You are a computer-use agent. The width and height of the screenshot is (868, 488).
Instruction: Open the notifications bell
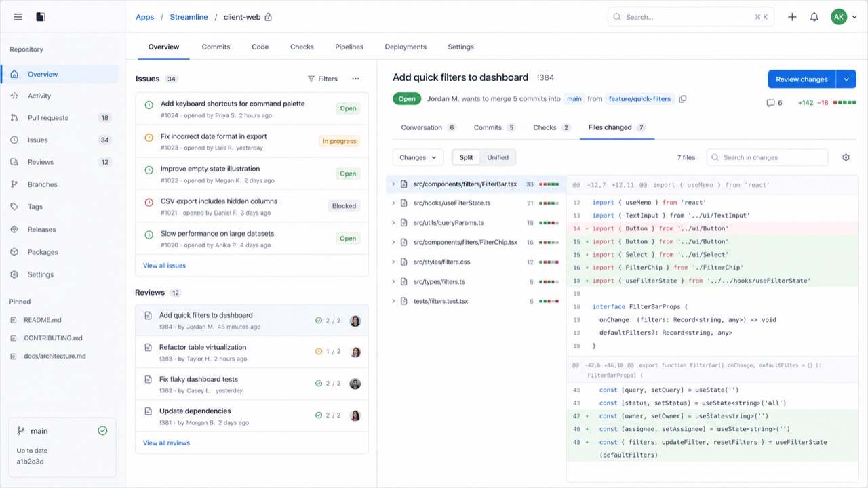click(814, 17)
